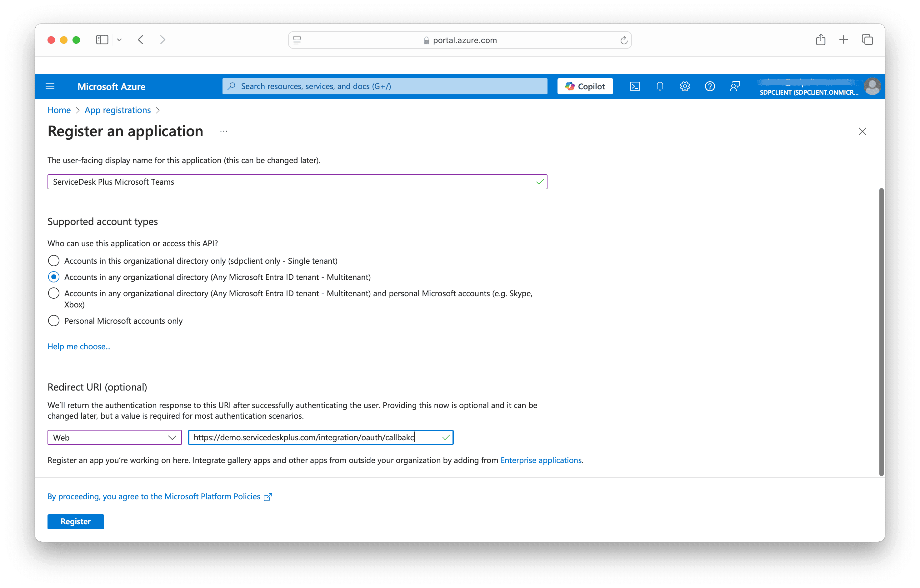Click the page's vertical scrollbar

(881, 331)
